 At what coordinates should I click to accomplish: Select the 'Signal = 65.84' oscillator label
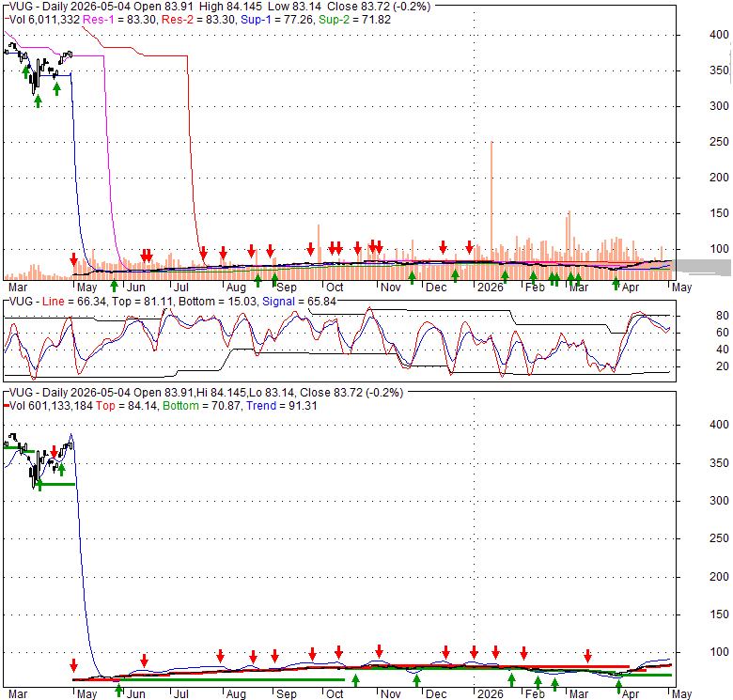point(299,302)
